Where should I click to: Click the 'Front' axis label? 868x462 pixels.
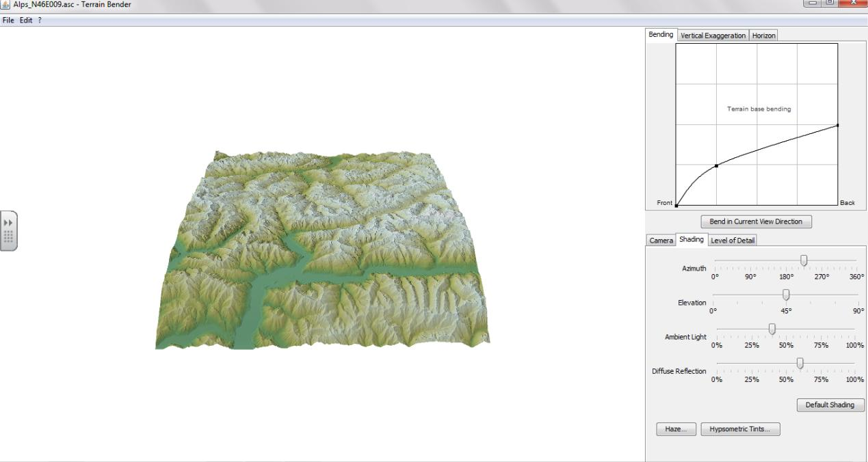(x=665, y=203)
